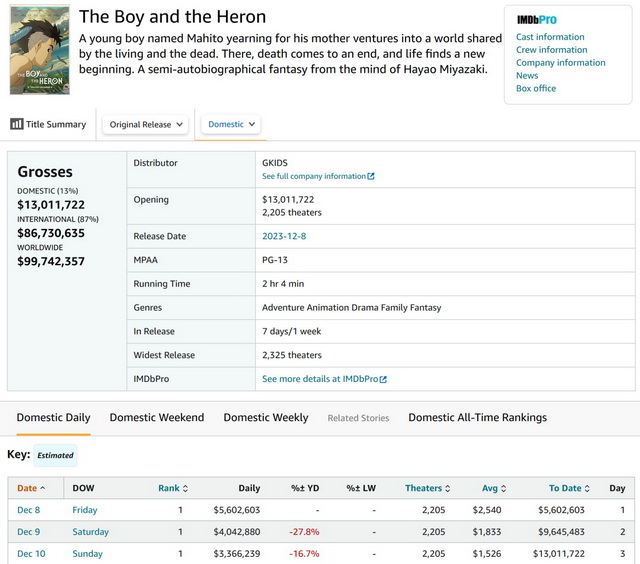Expand the Domestic region dropdown
This screenshot has width=640, height=564.
tap(232, 124)
